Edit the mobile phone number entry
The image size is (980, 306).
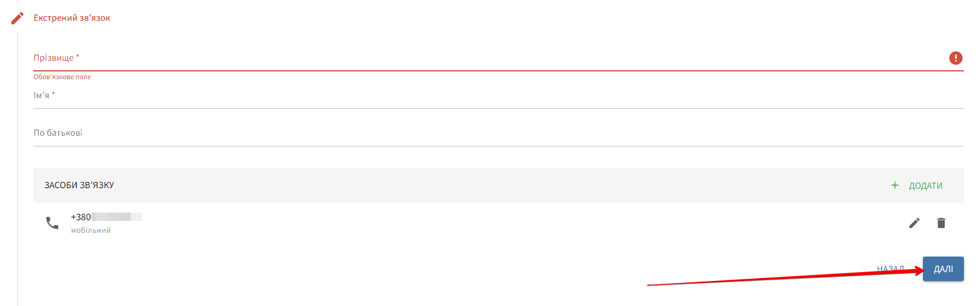coord(915,223)
